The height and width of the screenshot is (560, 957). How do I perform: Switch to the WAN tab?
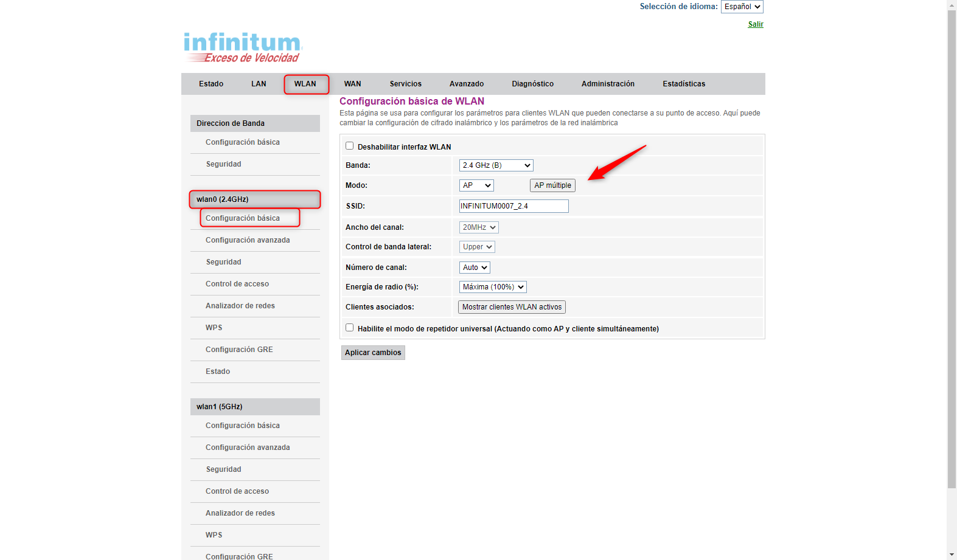coord(352,84)
